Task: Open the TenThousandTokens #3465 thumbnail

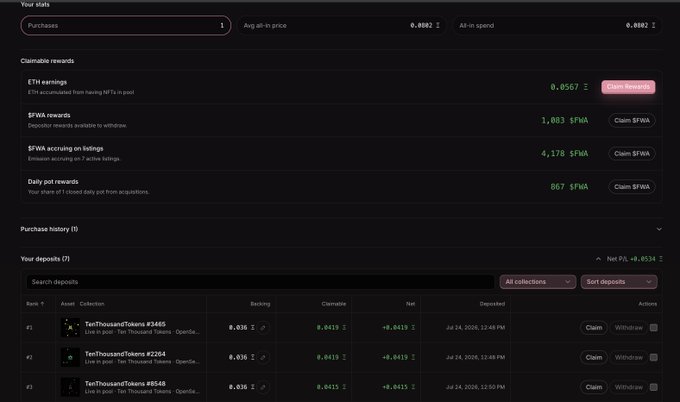Action: (x=70, y=327)
